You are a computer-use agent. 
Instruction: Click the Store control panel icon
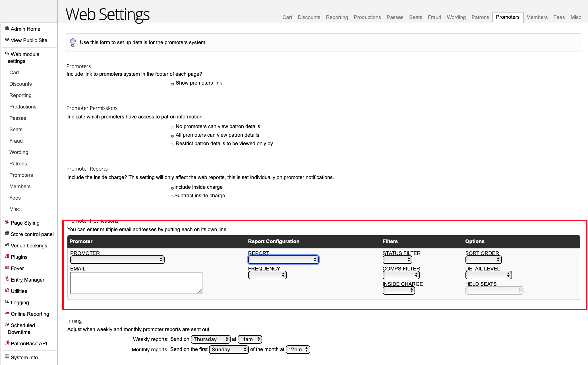7,233
